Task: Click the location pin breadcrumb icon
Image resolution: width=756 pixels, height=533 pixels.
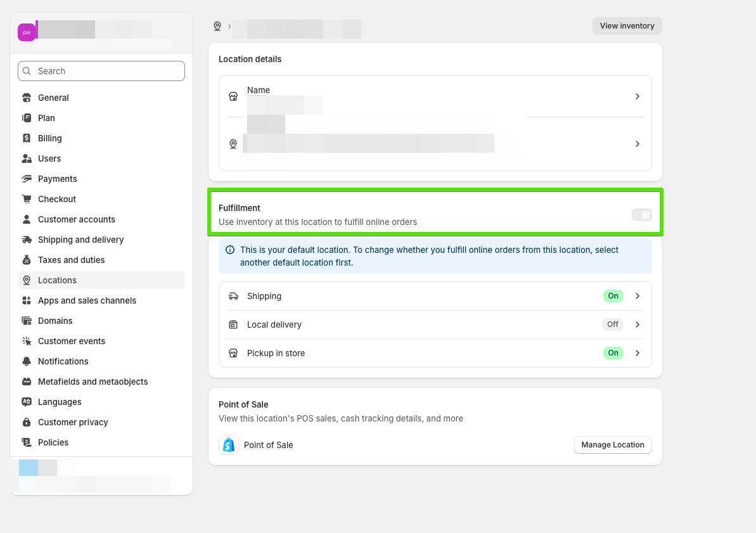Action: pos(217,26)
